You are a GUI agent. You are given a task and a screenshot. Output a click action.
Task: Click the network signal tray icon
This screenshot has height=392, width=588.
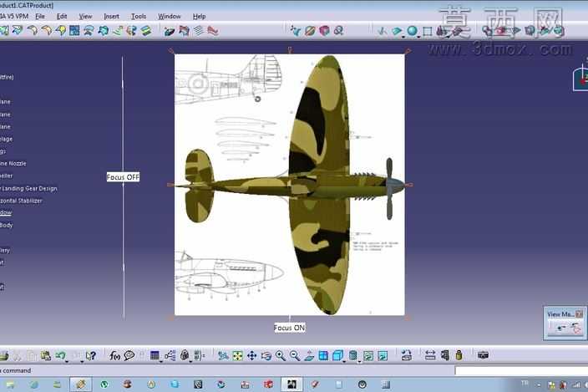(576, 384)
